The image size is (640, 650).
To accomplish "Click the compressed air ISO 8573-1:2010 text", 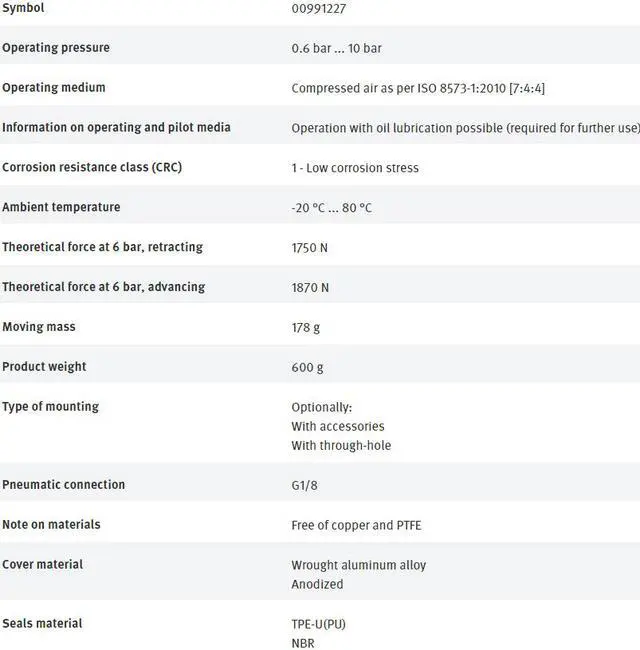I will tap(418, 88).
